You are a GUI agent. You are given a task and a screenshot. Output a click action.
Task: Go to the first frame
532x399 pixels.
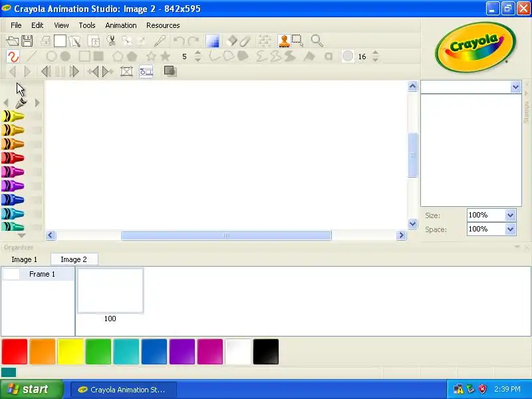(x=46, y=72)
